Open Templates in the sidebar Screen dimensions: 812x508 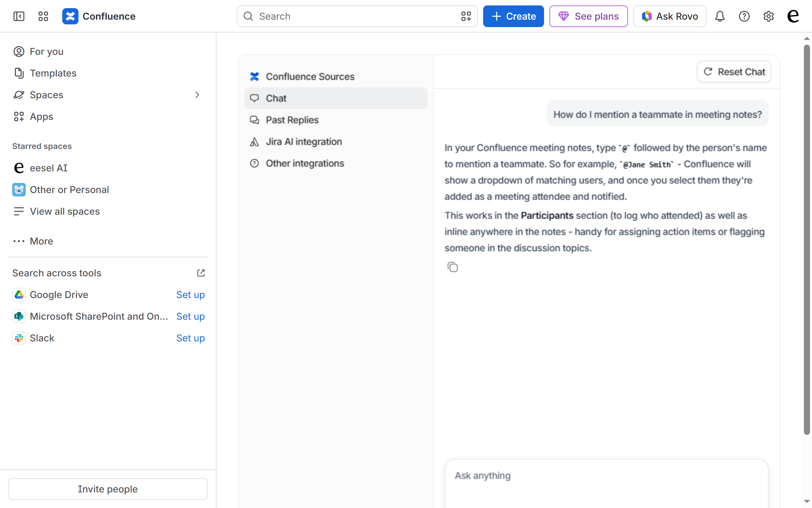108,73
